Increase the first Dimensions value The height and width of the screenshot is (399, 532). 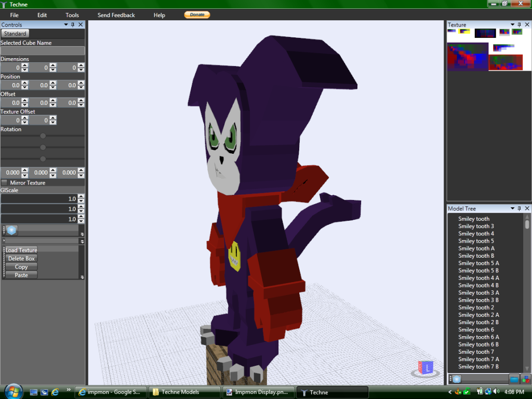pos(25,65)
